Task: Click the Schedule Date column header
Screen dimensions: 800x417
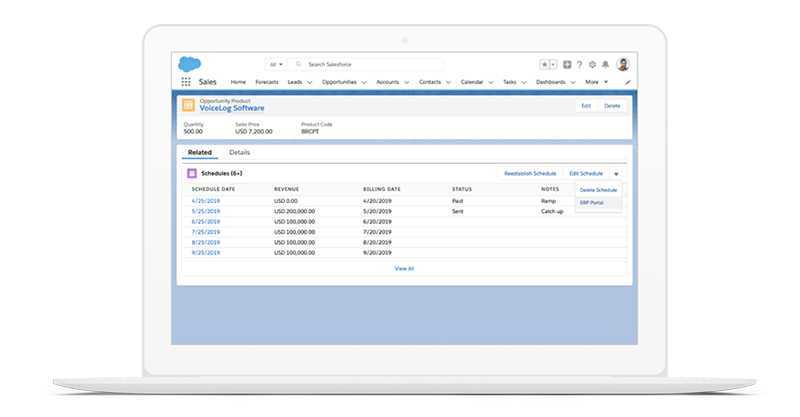Action: 213,189
